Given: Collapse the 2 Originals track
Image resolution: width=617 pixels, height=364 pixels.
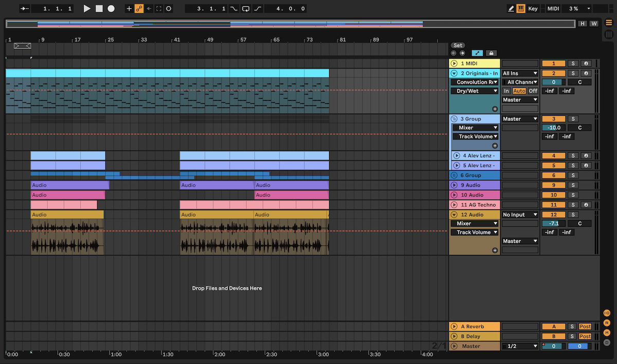Looking at the screenshot, I should pos(454,74).
